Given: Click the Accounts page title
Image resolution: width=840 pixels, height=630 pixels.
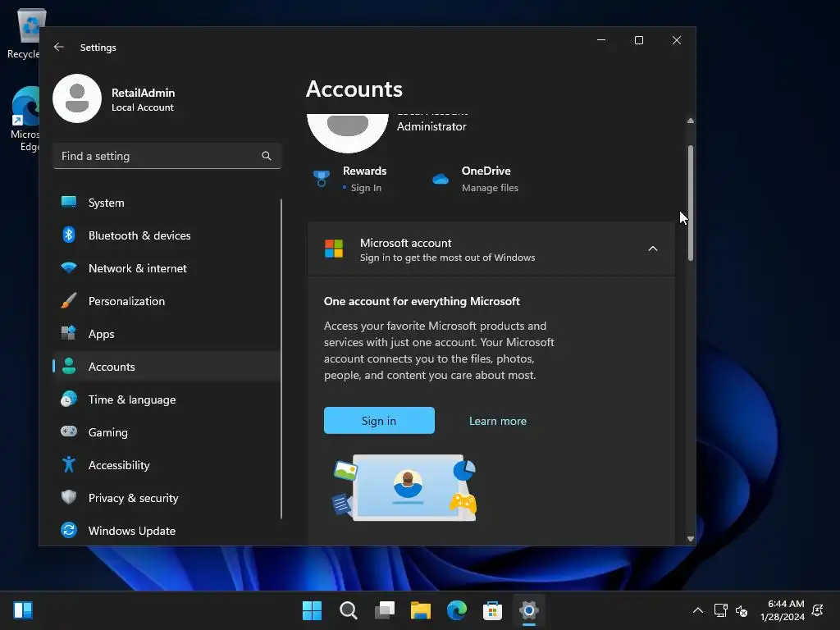Looking at the screenshot, I should point(354,89).
